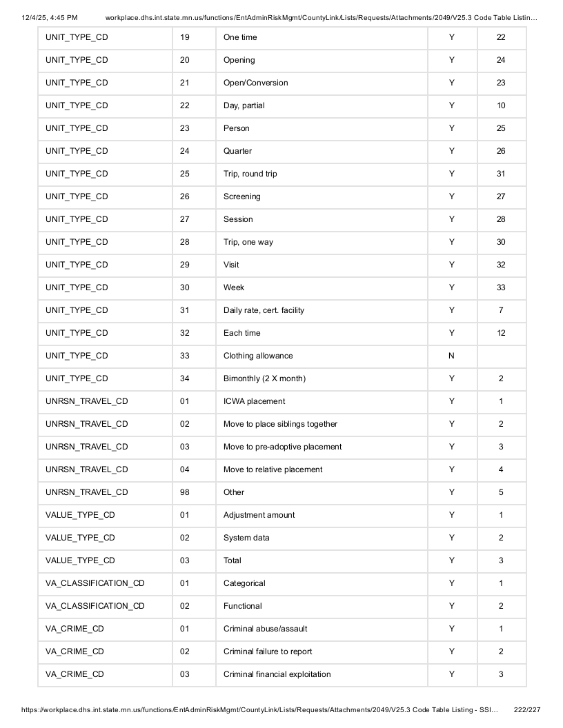This screenshot has width=563, height=728.
Task: Click the footer URL link
Action: point(259,709)
